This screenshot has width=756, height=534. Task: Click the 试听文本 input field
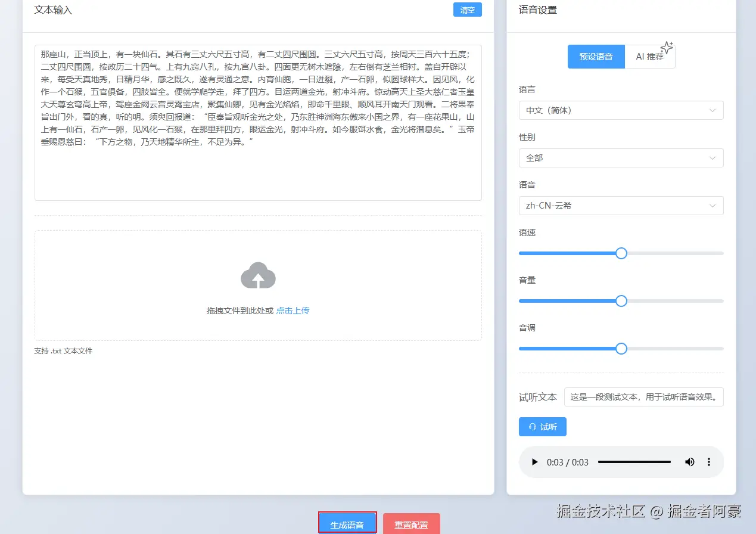coord(644,397)
